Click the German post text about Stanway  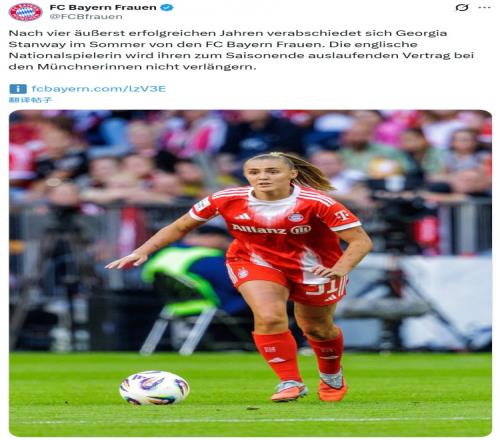[241, 50]
